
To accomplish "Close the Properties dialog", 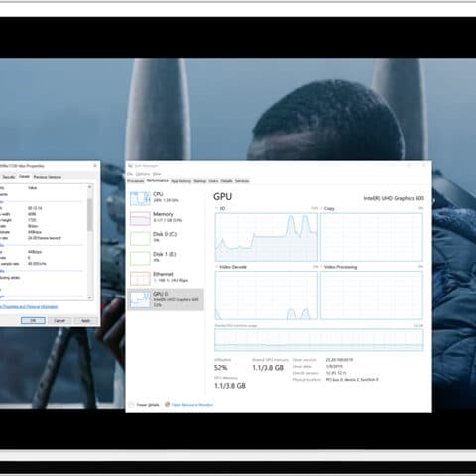I will click(x=95, y=165).
